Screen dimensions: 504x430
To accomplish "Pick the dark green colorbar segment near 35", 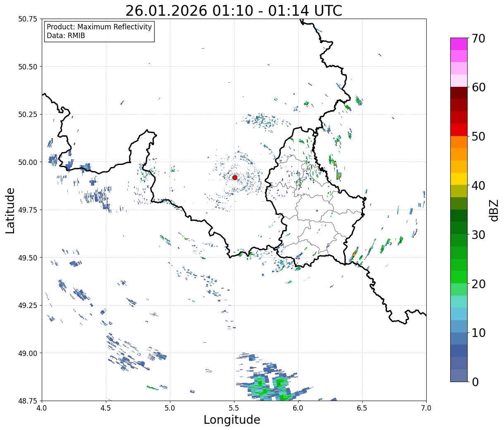I will [459, 215].
